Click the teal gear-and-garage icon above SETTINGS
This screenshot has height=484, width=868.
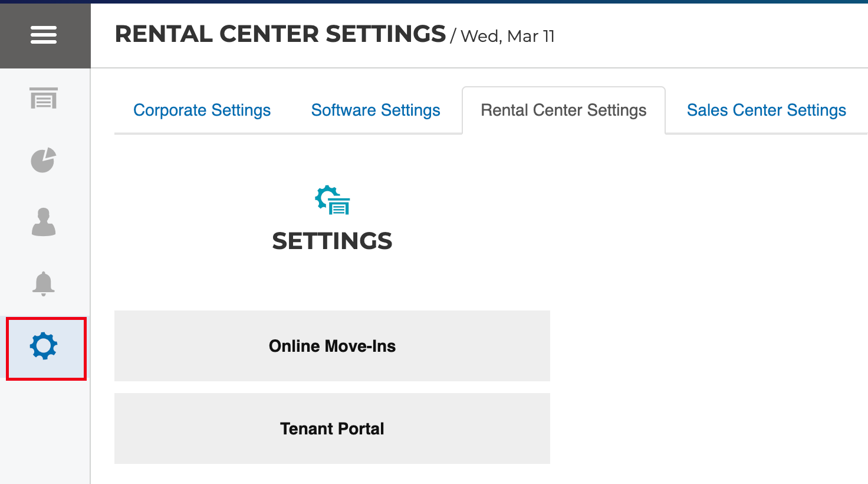click(333, 201)
